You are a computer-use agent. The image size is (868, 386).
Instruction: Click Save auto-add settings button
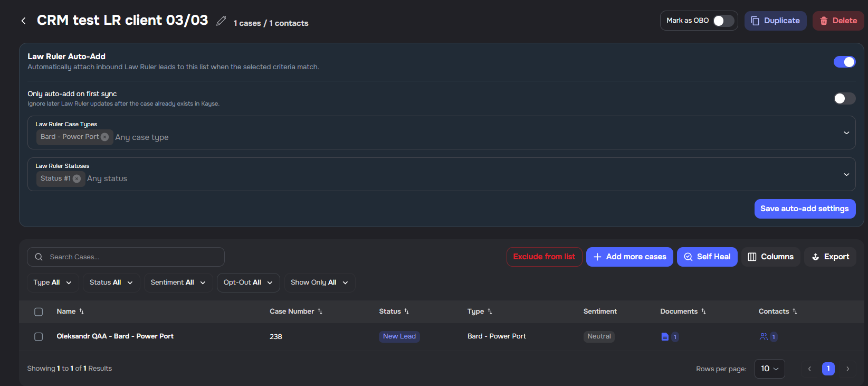click(x=804, y=209)
